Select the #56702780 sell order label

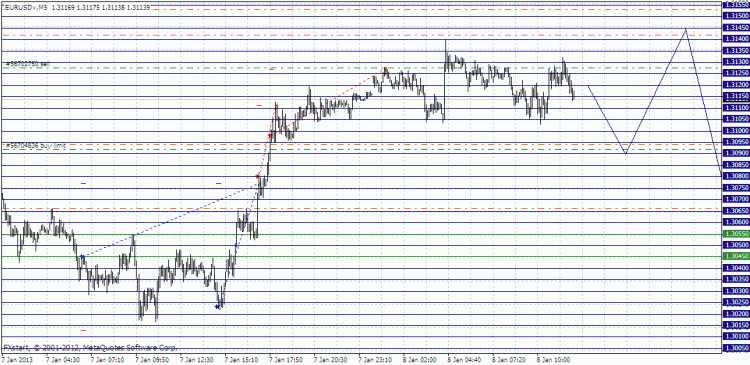click(27, 64)
